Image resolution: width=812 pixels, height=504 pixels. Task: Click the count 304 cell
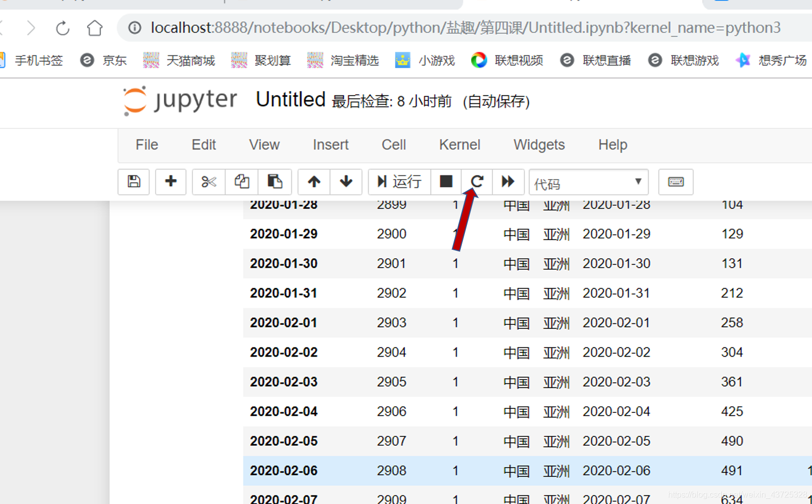[x=732, y=353]
